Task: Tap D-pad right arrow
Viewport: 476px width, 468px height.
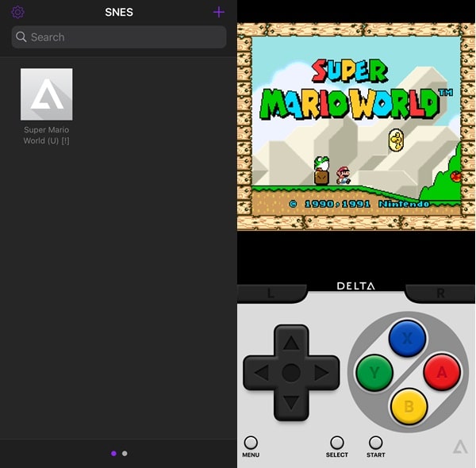Action: click(x=322, y=373)
